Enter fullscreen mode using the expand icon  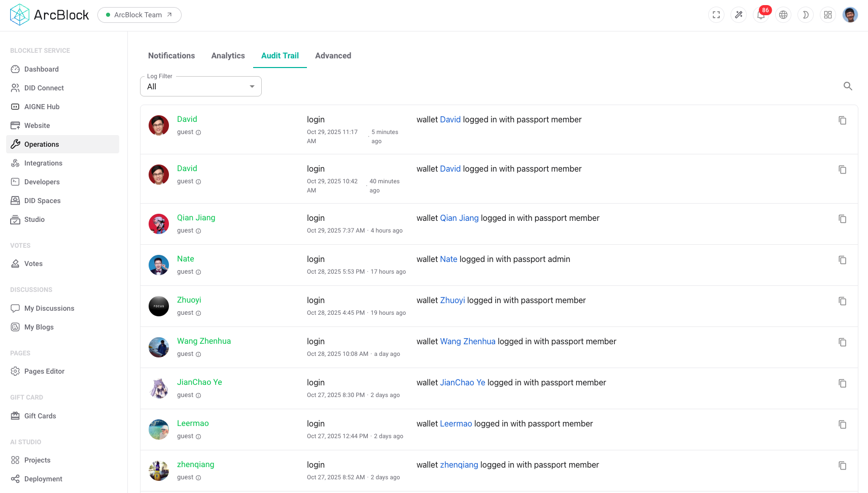pos(716,15)
